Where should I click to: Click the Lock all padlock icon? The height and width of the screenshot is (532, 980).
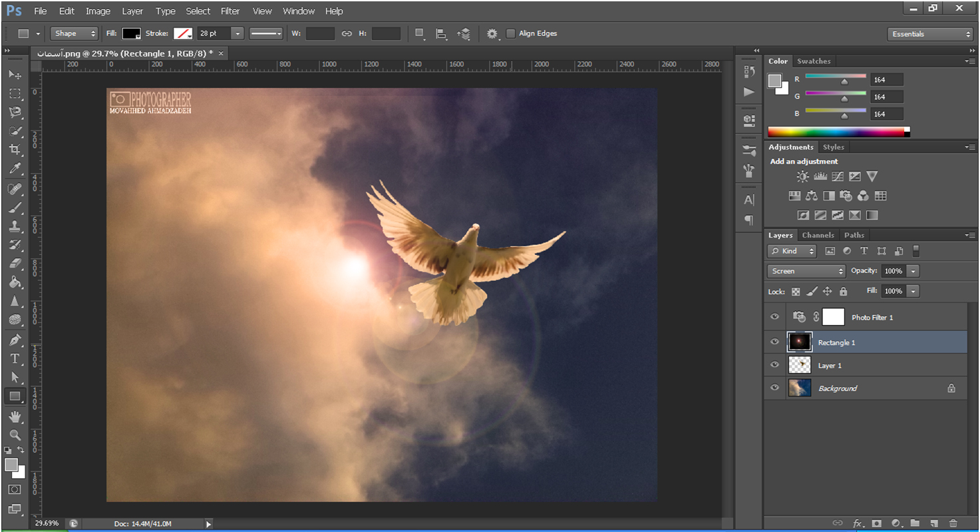[844, 292]
